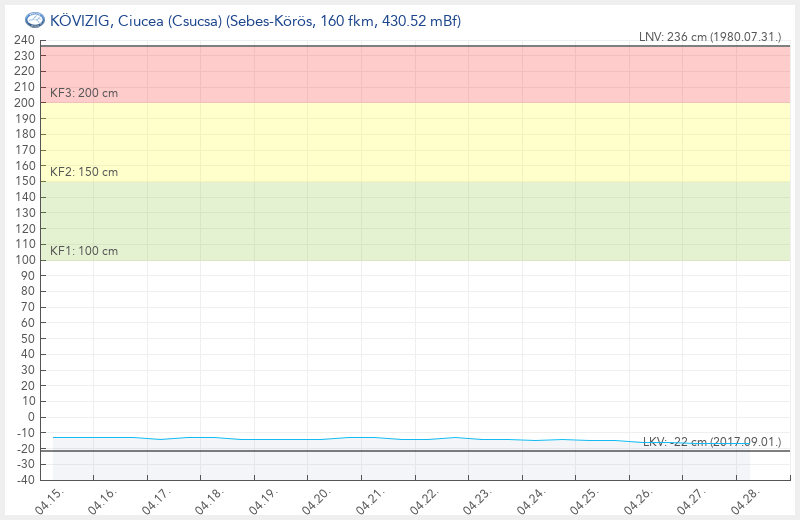The width and height of the screenshot is (800, 520).
Task: Select the KF3: 200 cm threshold label
Action: [x=84, y=93]
